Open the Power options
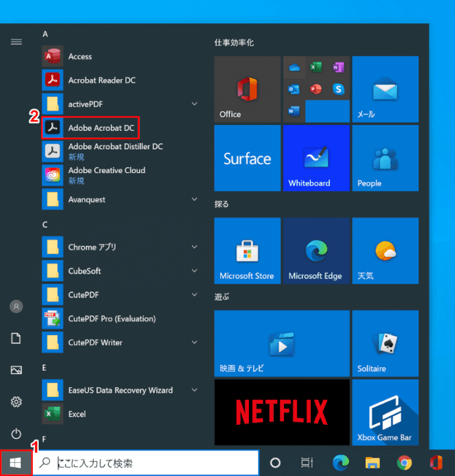455x476 pixels. [16, 434]
